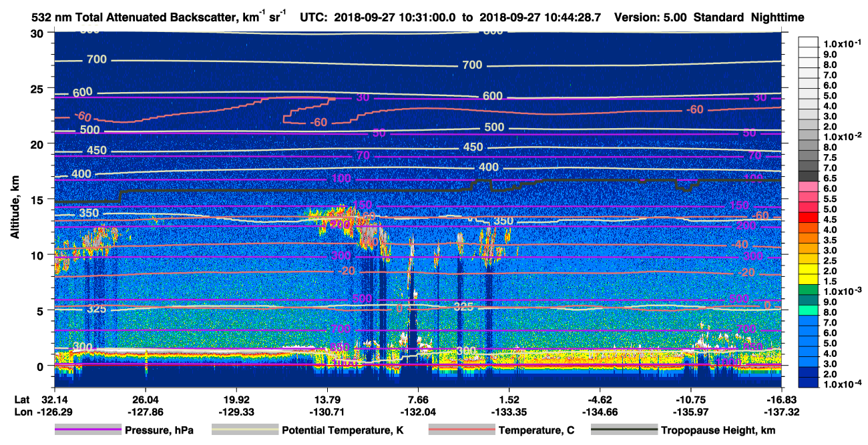Click the 'Temperature, C' legend text
This screenshot has width=868, height=445.
click(536, 431)
